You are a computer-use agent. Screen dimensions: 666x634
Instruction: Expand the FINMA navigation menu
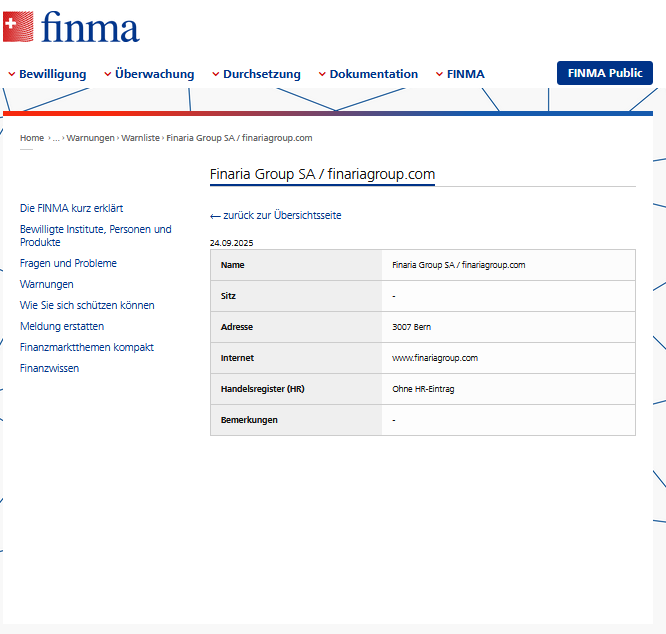point(460,74)
